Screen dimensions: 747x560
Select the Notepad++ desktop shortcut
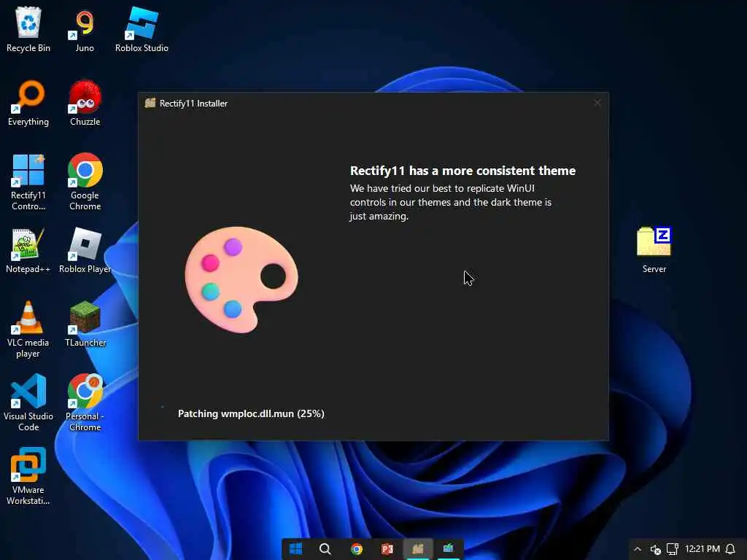coord(28,251)
